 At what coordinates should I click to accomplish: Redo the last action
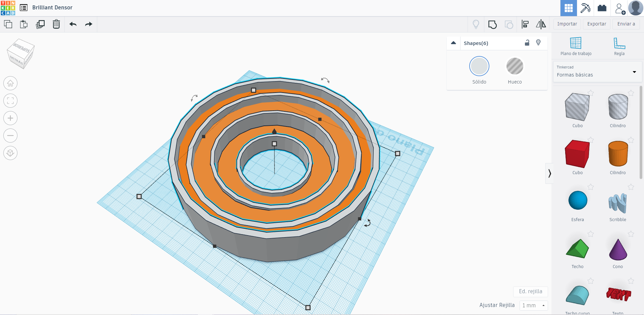(89, 24)
